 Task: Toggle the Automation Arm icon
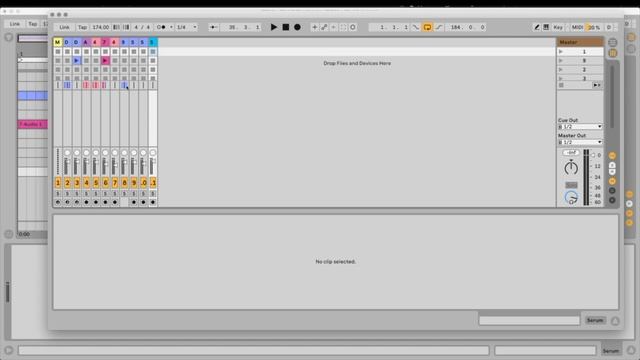(324, 27)
